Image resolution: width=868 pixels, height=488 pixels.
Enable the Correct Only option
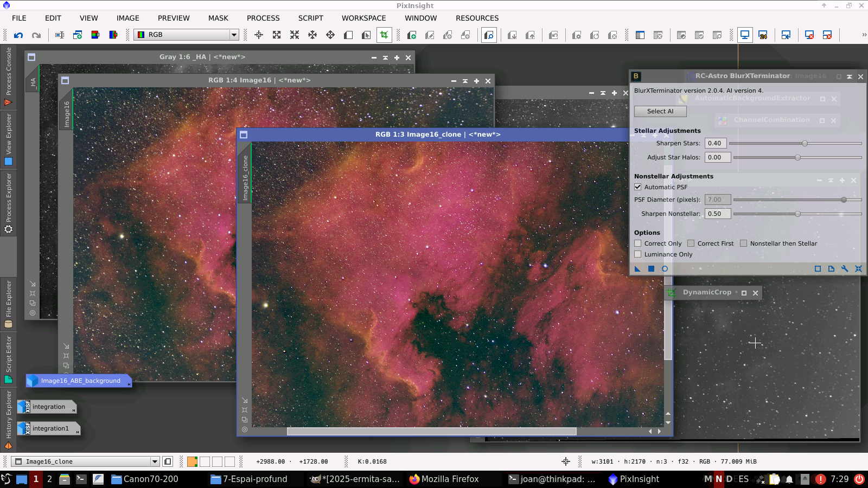638,243
